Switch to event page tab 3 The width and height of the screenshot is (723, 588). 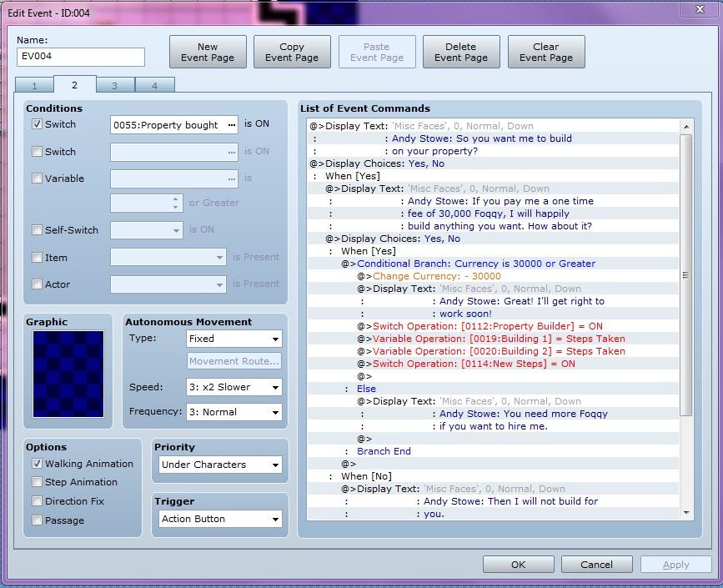(115, 85)
